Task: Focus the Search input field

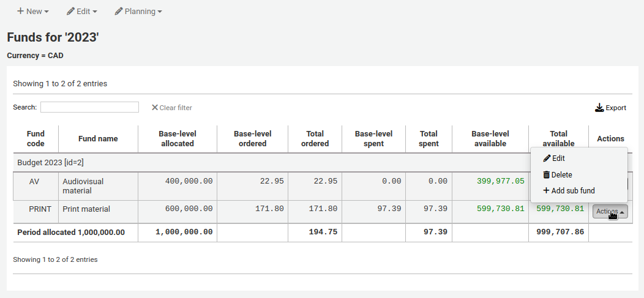Action: click(x=89, y=107)
